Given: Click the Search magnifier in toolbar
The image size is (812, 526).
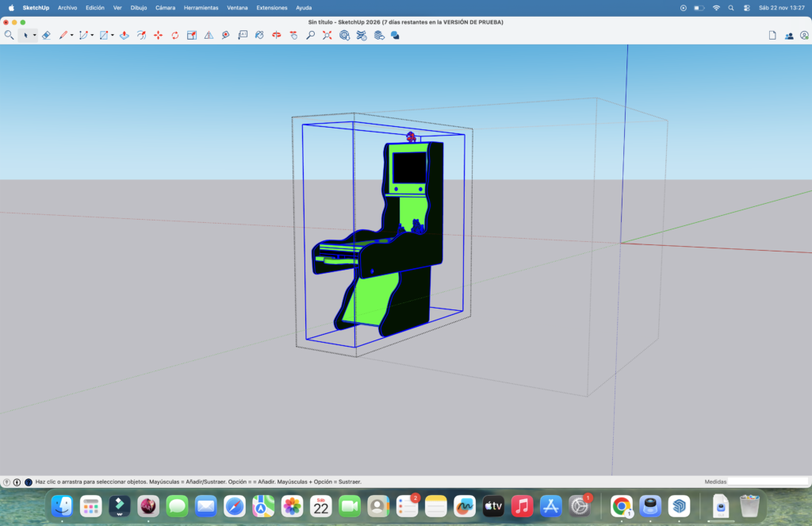Looking at the screenshot, I should pos(10,35).
